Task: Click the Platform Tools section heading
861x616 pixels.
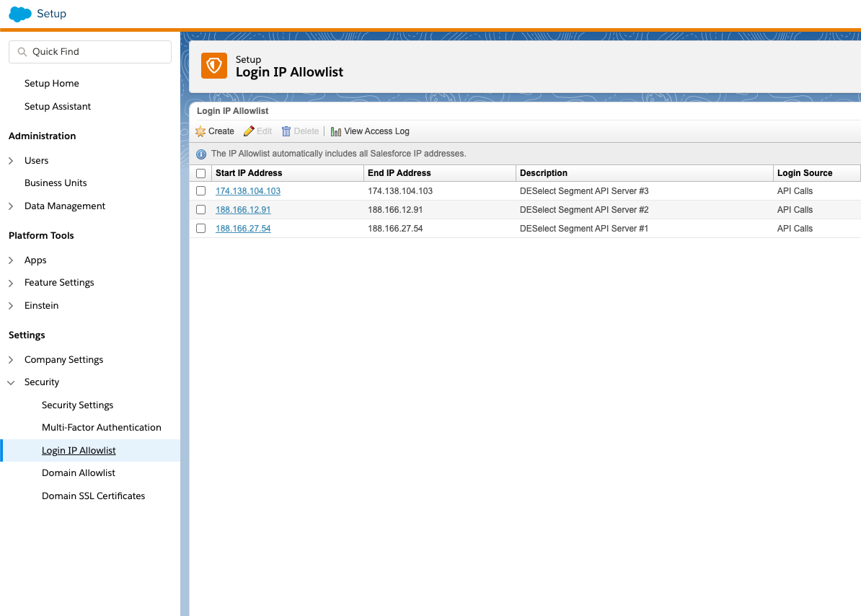Action: [41, 236]
